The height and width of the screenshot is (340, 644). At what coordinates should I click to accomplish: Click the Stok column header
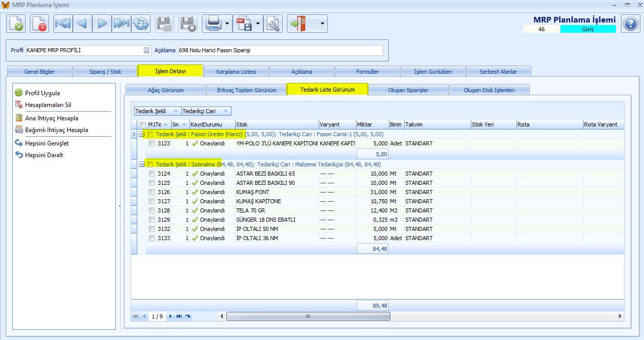point(277,124)
